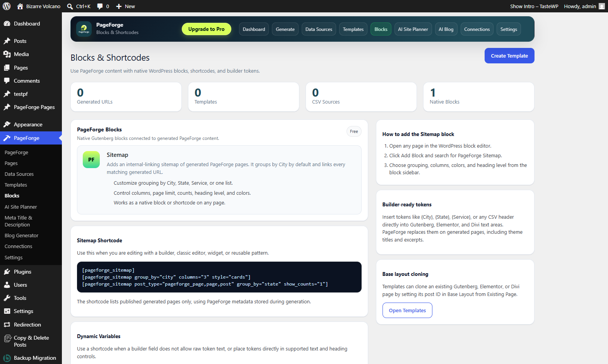Switch to the Data Sources tab in header
Screen dimensions: 608x364
tap(319, 29)
